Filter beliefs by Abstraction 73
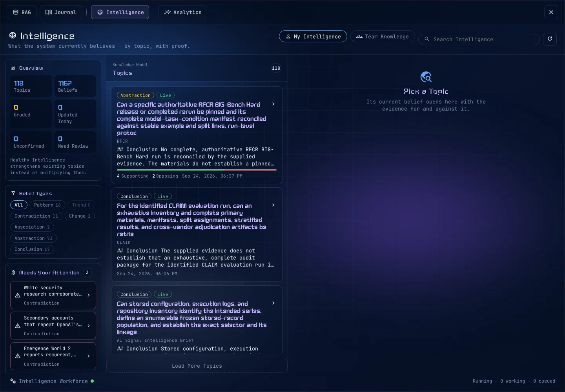 (x=33, y=238)
